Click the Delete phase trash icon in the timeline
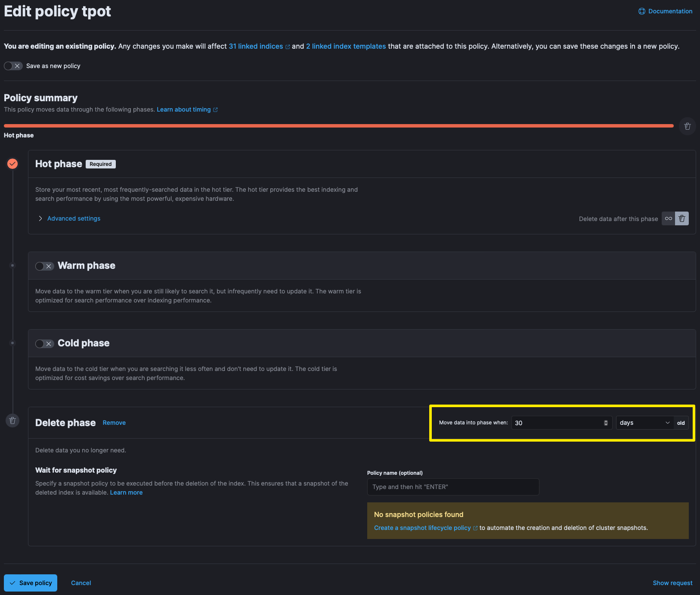Viewport: 700px width, 595px height. 12,421
